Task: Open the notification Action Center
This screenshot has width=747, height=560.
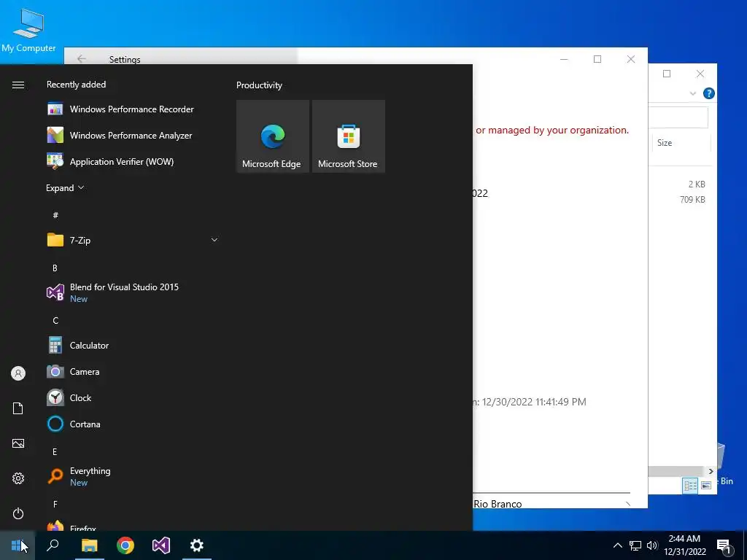Action: point(724,545)
